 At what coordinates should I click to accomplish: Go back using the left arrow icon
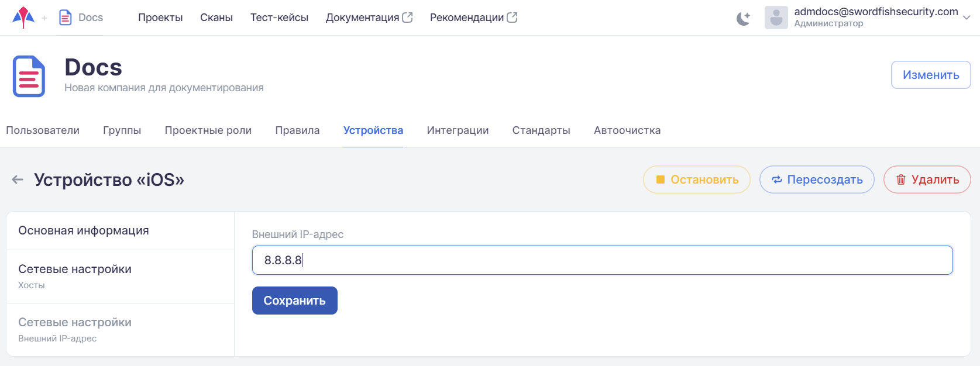pos(18,179)
